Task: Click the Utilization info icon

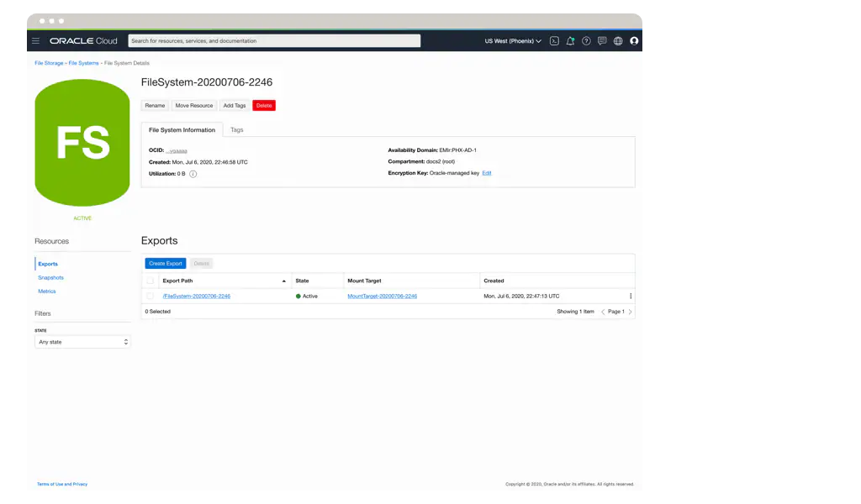Action: [x=193, y=174]
